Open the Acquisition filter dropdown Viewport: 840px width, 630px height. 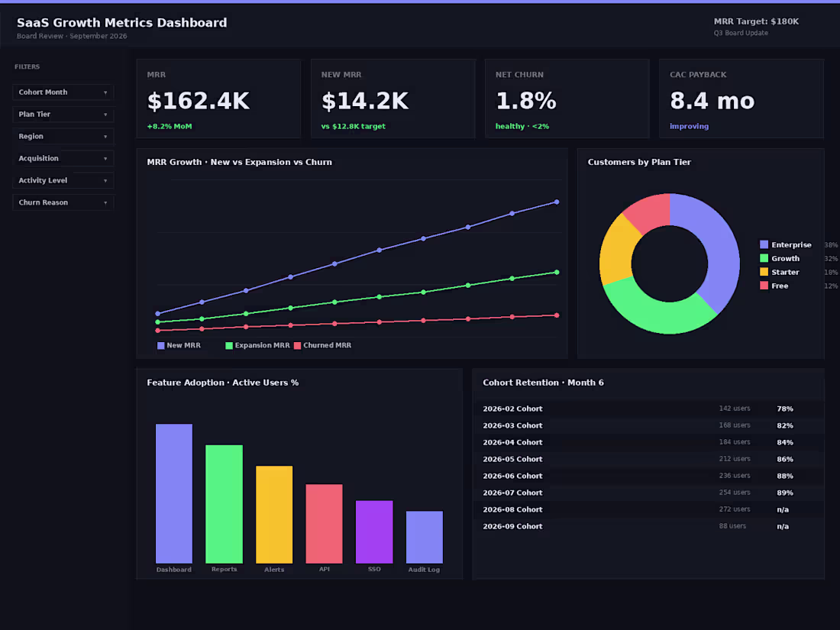click(63, 158)
